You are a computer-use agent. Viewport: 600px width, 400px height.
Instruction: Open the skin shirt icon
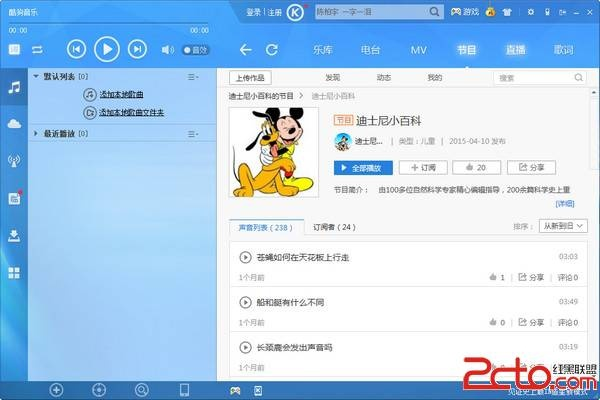pyautogui.click(x=507, y=12)
